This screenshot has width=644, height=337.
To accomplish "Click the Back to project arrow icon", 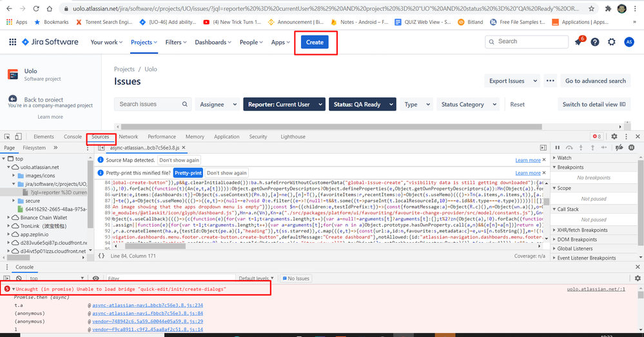I will tap(13, 99).
